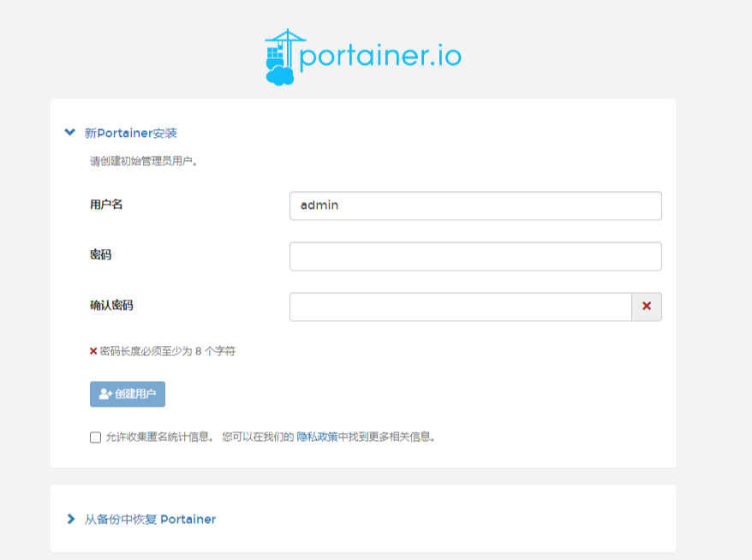Click the red X beside confirm password
Image resolution: width=752 pixels, height=560 pixels.
647,307
